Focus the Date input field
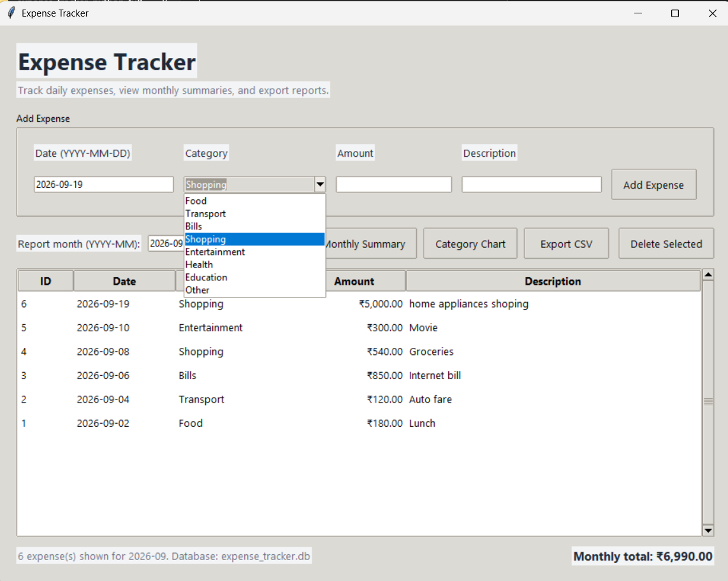This screenshot has height=581, width=728. tap(103, 184)
